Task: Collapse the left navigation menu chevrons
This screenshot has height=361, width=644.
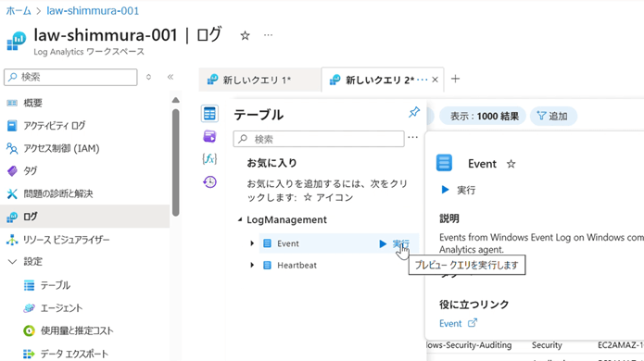Action: (170, 77)
